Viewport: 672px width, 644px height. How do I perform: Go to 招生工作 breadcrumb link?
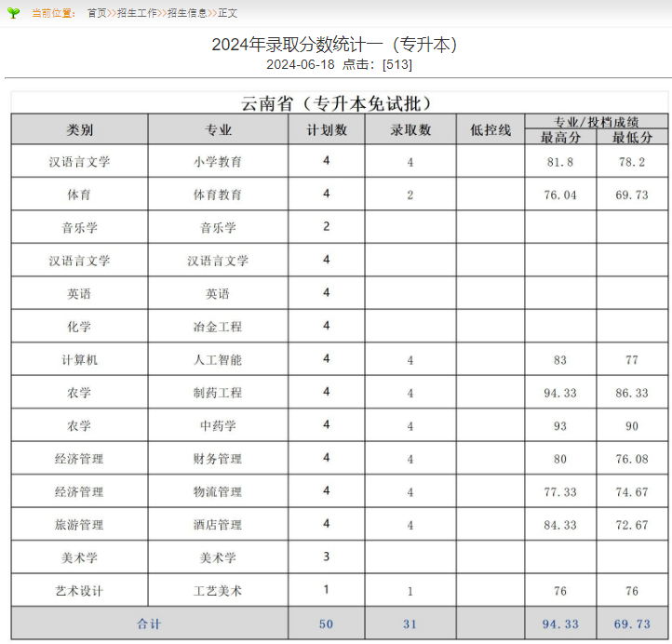[137, 13]
